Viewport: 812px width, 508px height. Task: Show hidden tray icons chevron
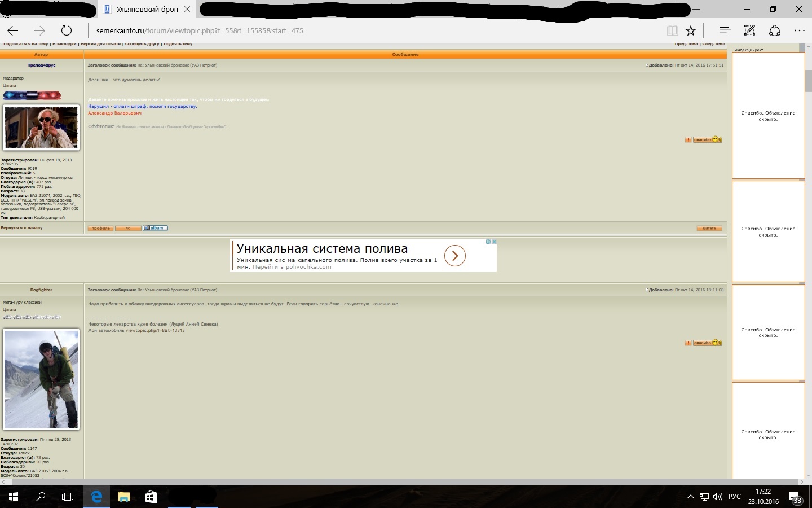pos(690,497)
